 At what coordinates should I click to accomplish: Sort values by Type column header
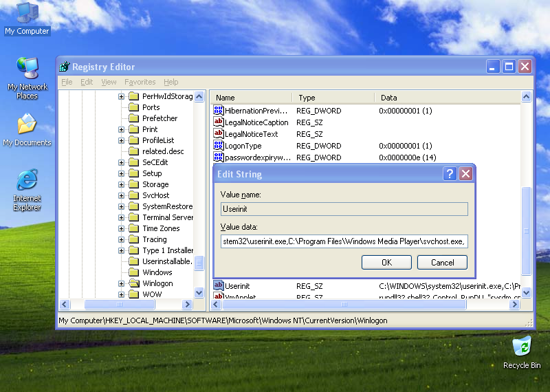[x=333, y=98]
